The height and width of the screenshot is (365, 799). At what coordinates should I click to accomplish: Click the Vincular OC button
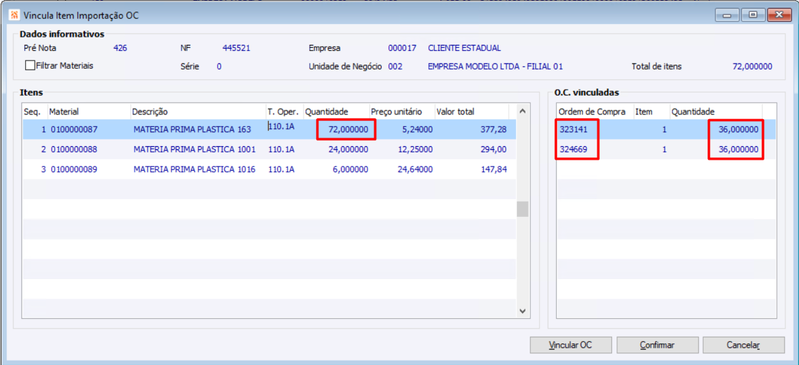click(x=571, y=345)
